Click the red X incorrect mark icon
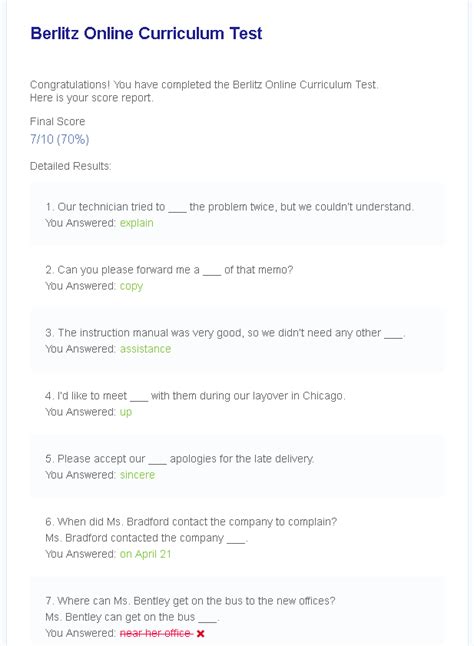Image resolution: width=474 pixels, height=646 pixels. tap(201, 633)
